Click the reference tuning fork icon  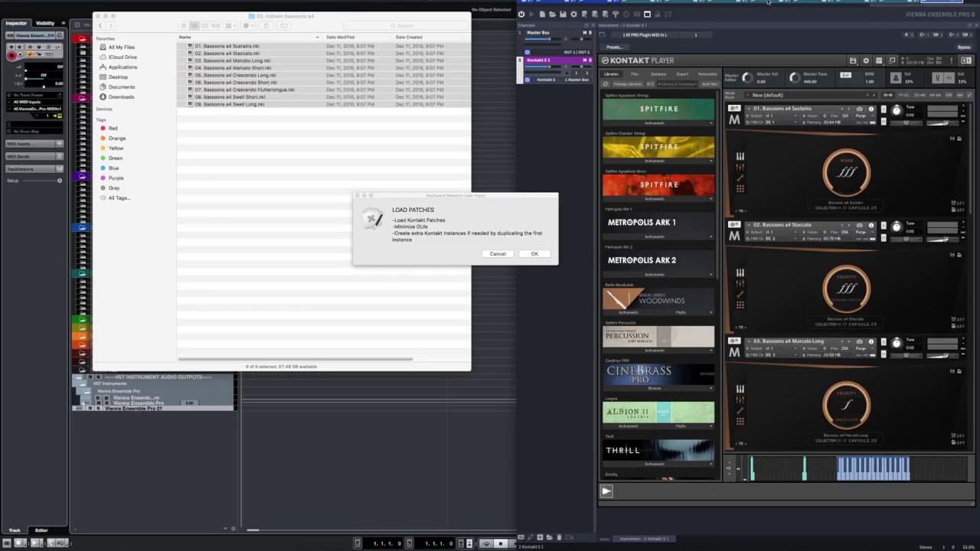[937, 77]
